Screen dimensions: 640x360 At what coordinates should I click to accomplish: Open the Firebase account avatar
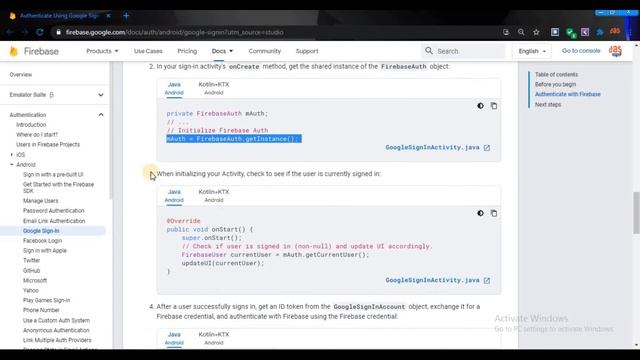pos(615,51)
